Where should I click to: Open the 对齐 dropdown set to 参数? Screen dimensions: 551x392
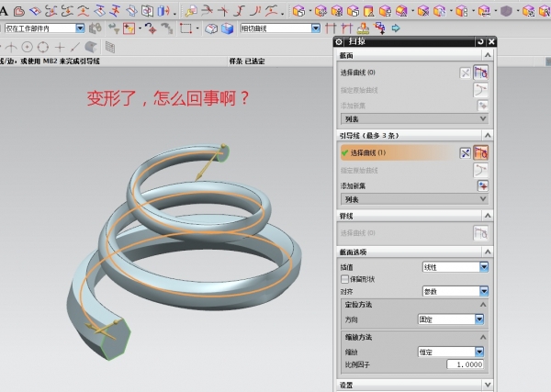[483, 289]
